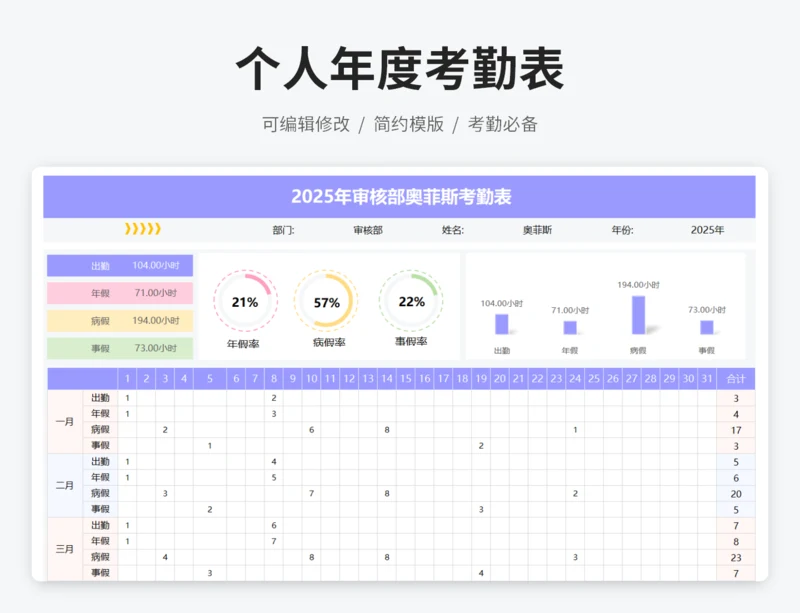Click the 事假 bar showing 73.00小时
Viewport: 800px width, 613px height.
(707, 326)
